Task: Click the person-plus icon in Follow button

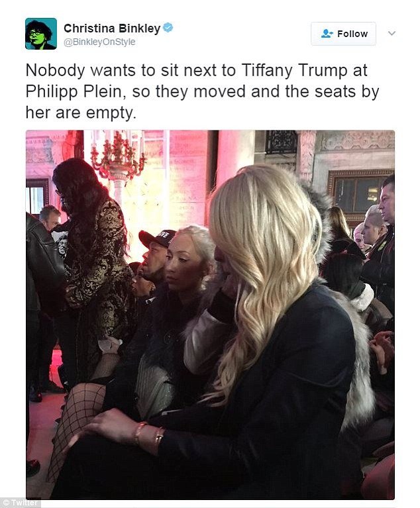Action: [327, 34]
